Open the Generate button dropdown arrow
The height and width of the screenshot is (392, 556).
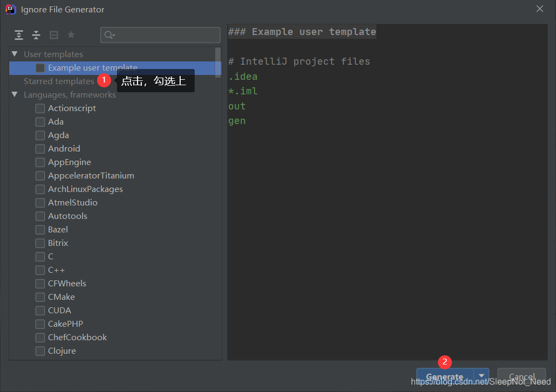coord(482,376)
